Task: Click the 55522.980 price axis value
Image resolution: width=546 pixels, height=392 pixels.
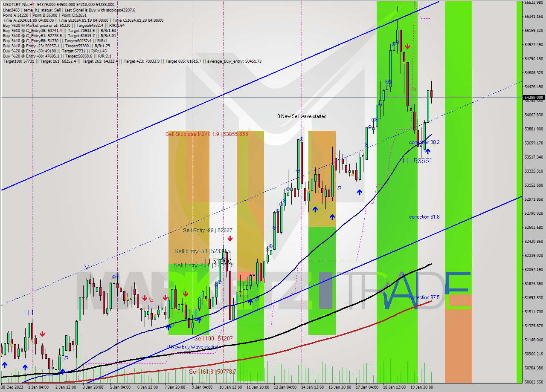Action: click(x=534, y=3)
